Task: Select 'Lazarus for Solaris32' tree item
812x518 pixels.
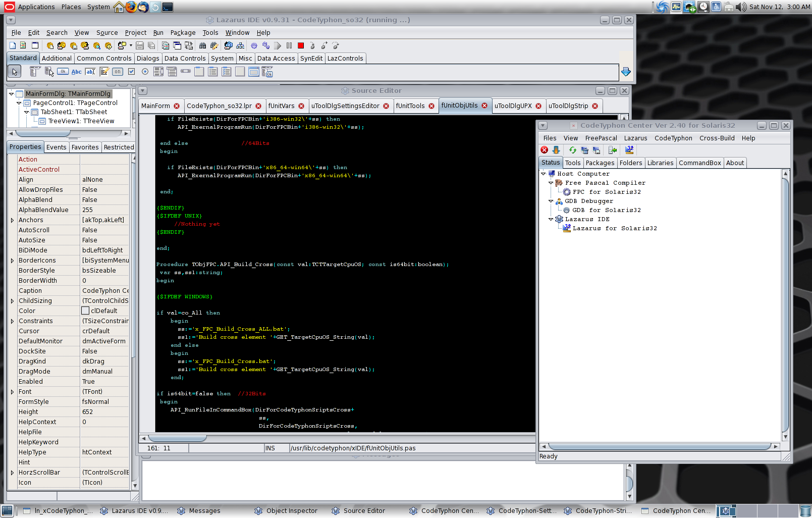Action: pos(615,228)
